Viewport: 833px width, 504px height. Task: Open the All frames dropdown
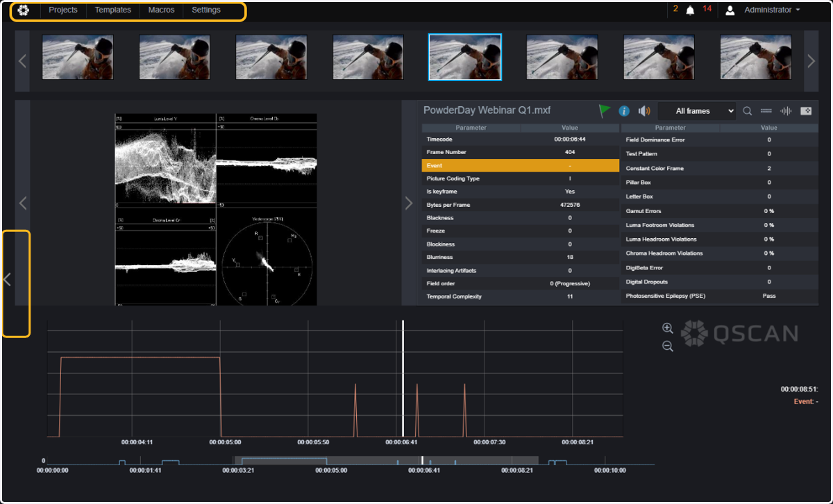coord(696,111)
